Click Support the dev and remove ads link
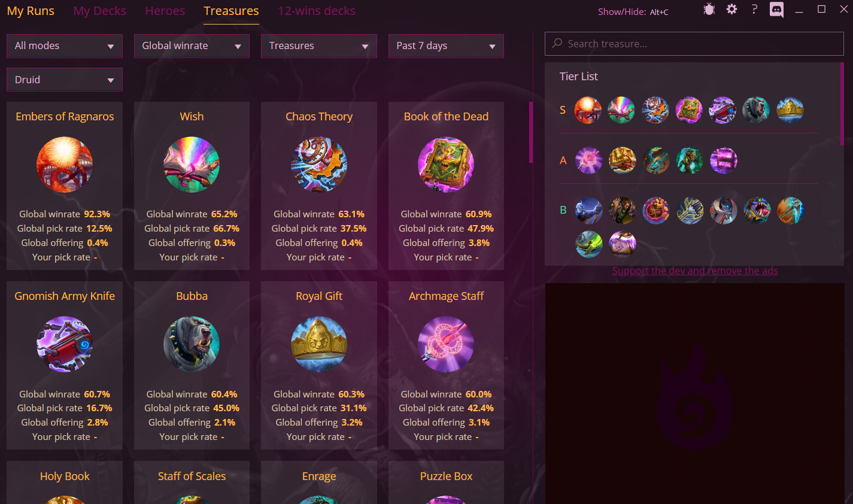This screenshot has width=853, height=504. point(695,271)
